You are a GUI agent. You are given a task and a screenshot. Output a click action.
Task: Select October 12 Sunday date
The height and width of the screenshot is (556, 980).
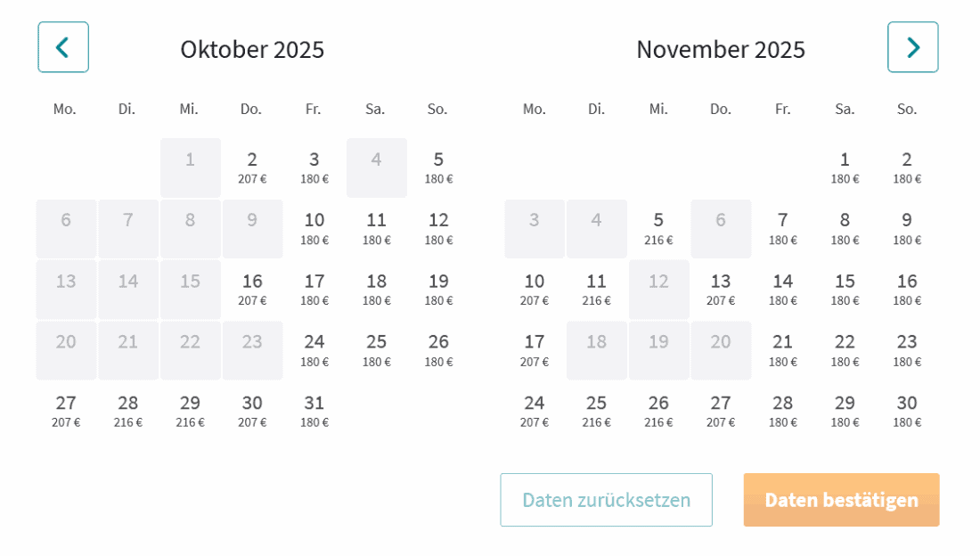tap(438, 228)
